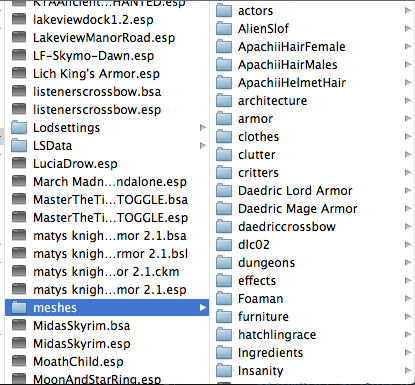Screen dimensions: 415x385
Task: Click the ApachiiHairFemale folder icon
Action: pos(224,46)
